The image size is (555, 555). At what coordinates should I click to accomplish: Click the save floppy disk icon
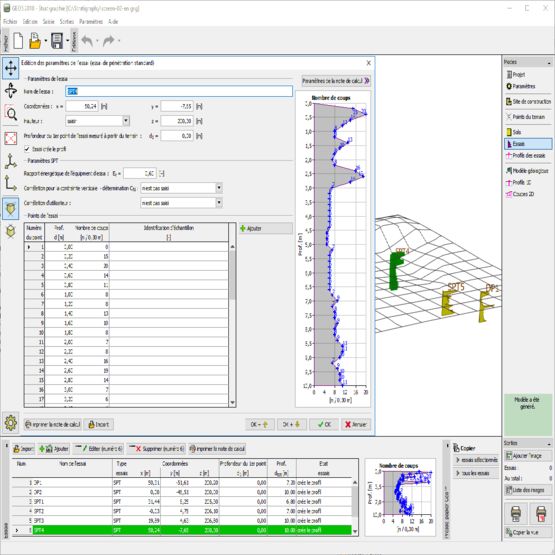pyautogui.click(x=57, y=41)
